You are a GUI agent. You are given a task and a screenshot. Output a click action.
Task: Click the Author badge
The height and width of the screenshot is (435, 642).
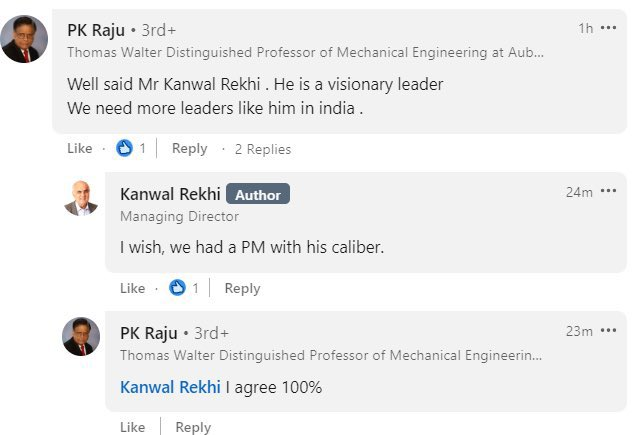258,194
